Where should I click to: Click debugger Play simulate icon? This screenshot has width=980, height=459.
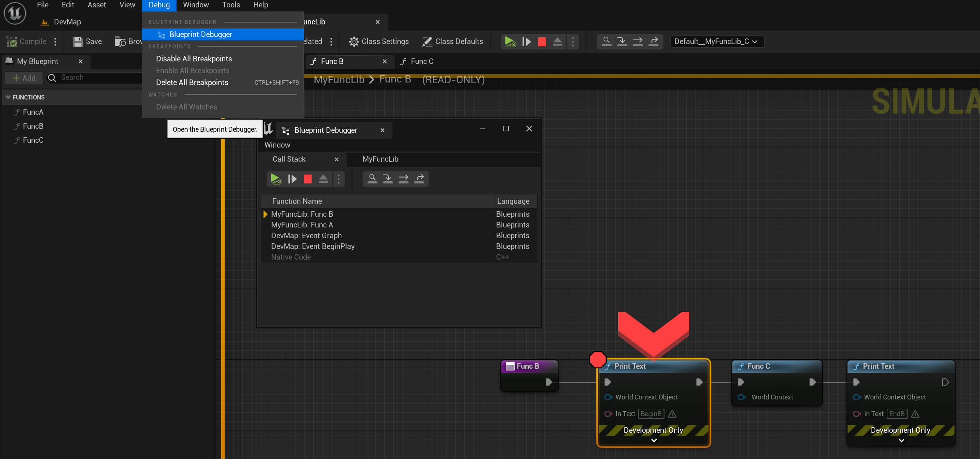click(276, 179)
